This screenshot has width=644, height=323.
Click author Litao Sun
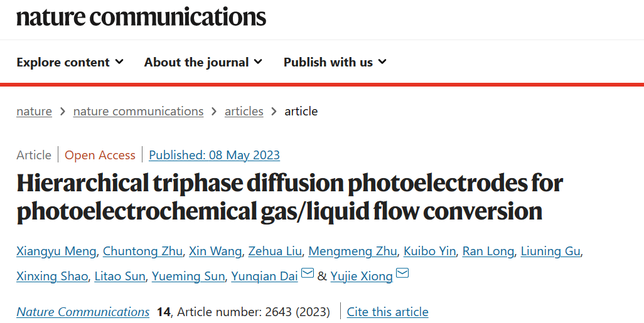120,276
